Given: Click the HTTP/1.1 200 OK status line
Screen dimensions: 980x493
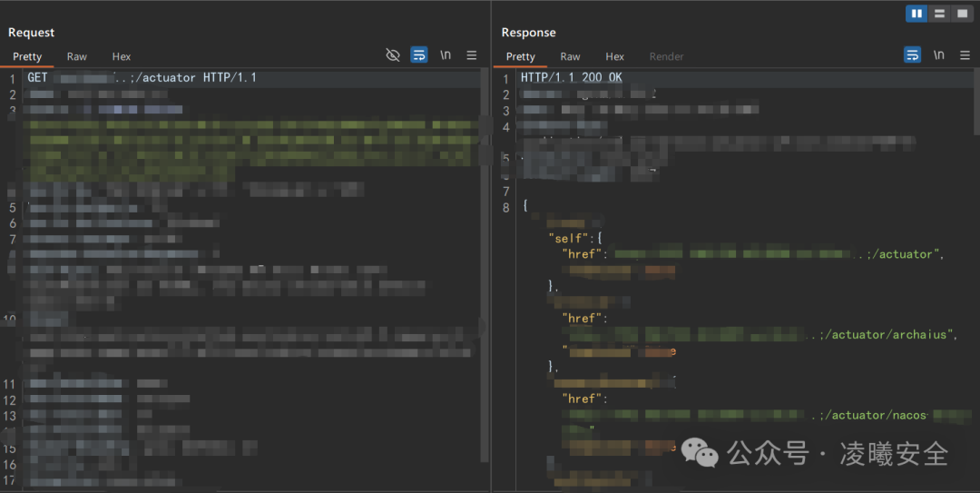Looking at the screenshot, I should coord(572,77).
